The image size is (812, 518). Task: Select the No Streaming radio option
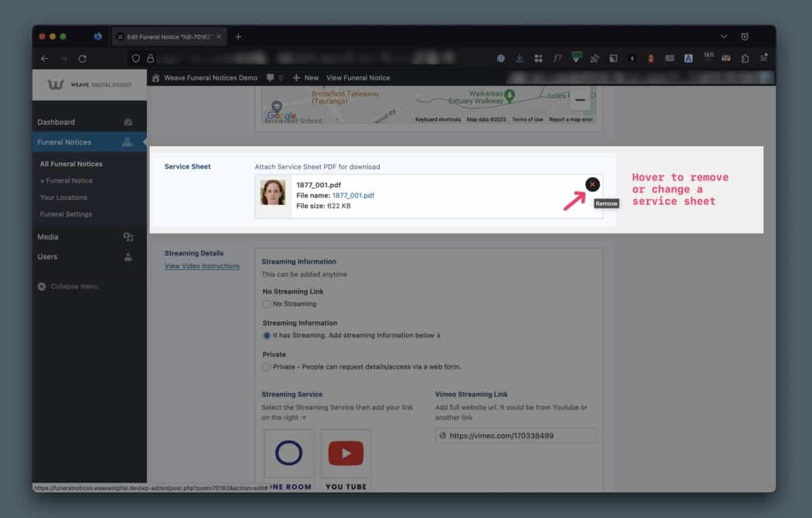point(267,304)
